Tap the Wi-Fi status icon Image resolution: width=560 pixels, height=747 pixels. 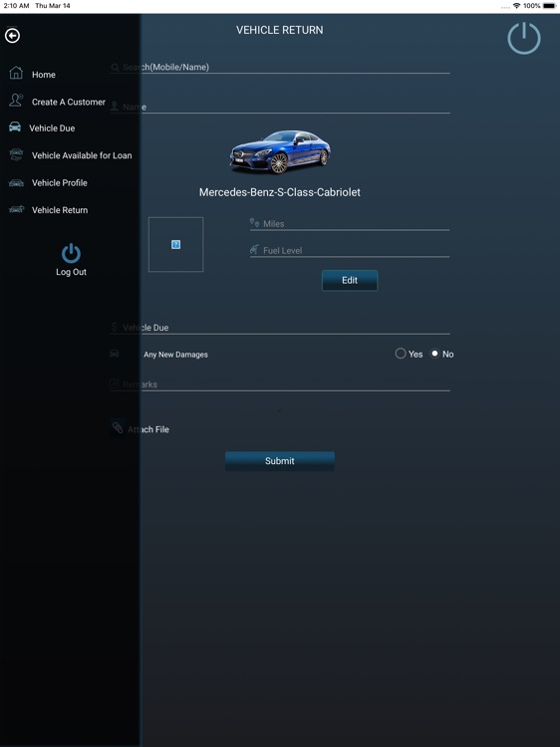click(x=516, y=6)
